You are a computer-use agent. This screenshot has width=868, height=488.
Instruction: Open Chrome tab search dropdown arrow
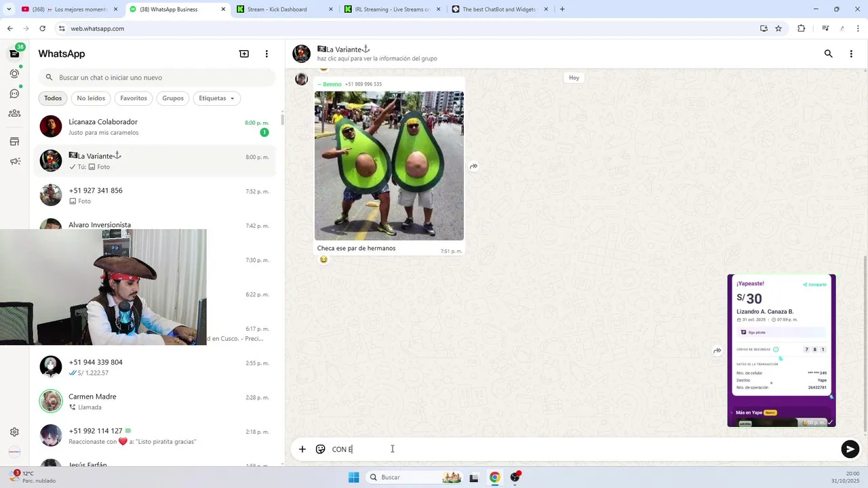[9, 9]
